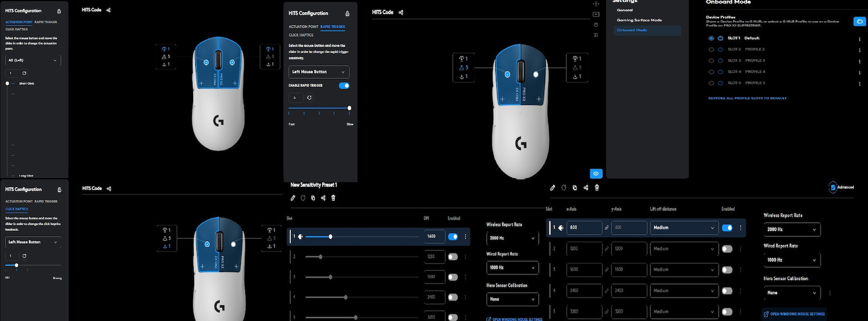Open the three-dot menu on the 800 x-Axis row
This screenshot has height=321, width=868.
click(741, 228)
